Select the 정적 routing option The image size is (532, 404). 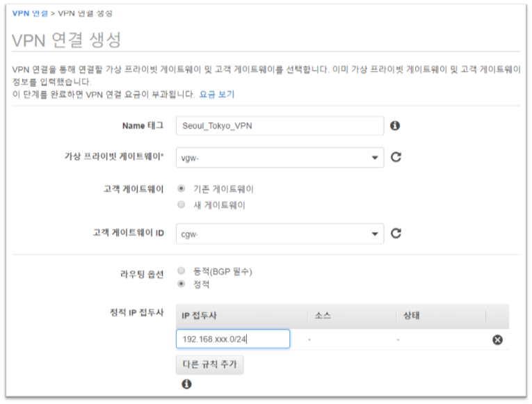pos(182,284)
